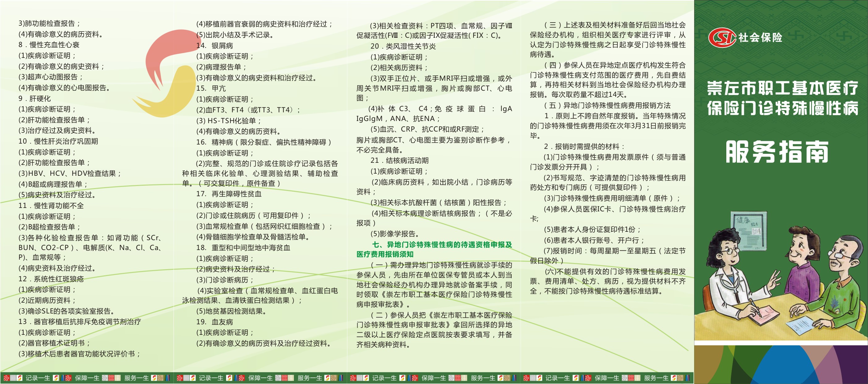Select the item 12．系统性红斑狼疮

(x=51, y=279)
